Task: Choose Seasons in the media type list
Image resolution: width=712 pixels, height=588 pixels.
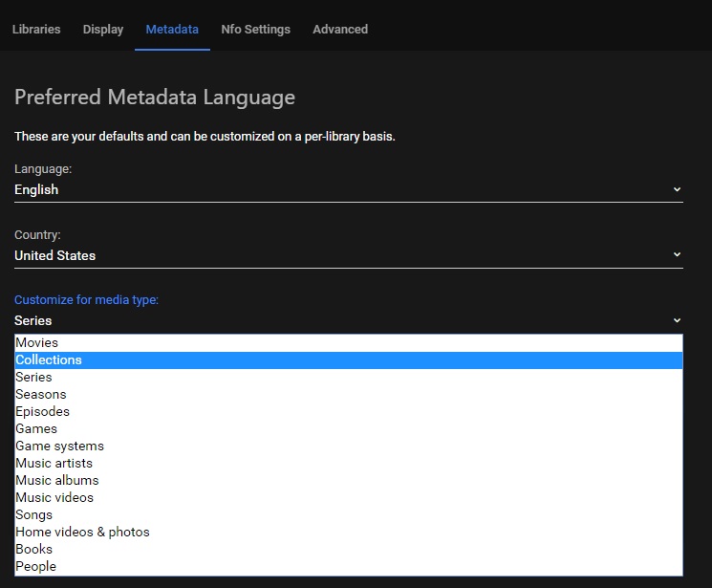Action: point(348,395)
